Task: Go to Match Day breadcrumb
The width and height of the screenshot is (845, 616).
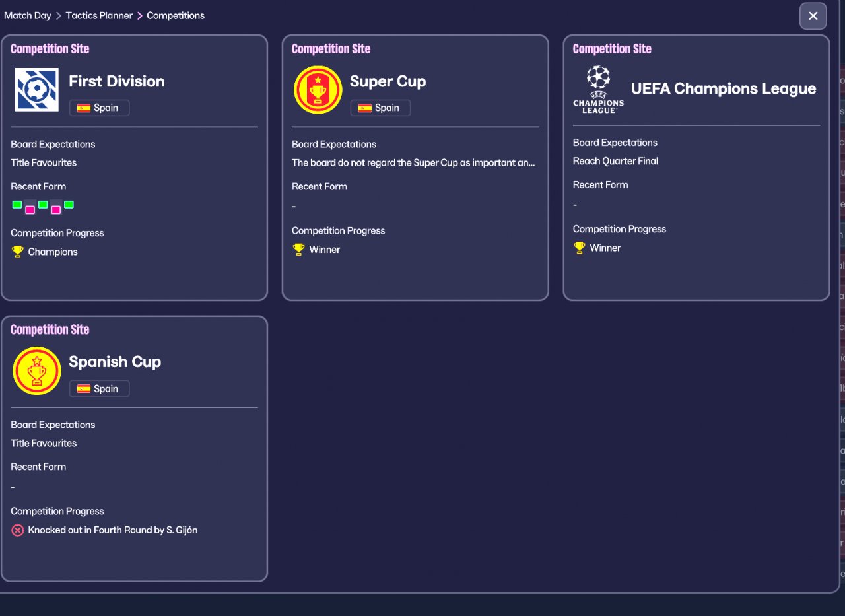Action: tap(28, 15)
